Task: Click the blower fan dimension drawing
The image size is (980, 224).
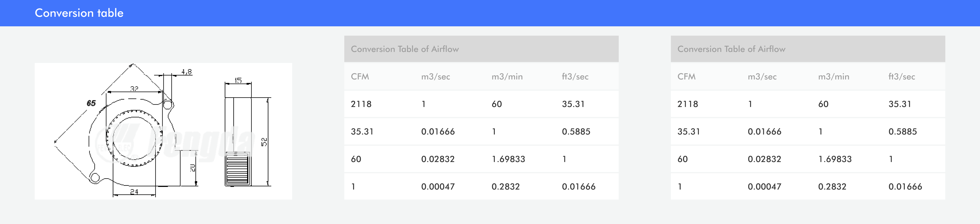Action: 163,131
